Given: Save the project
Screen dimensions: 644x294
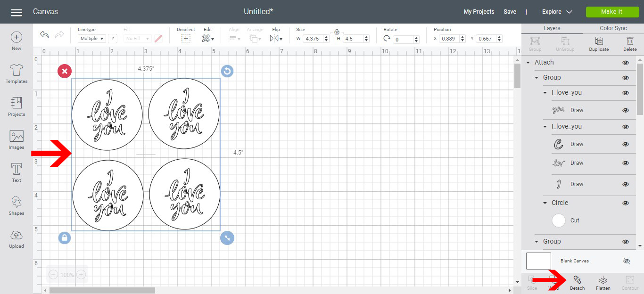Looking at the screenshot, I should 510,12.
